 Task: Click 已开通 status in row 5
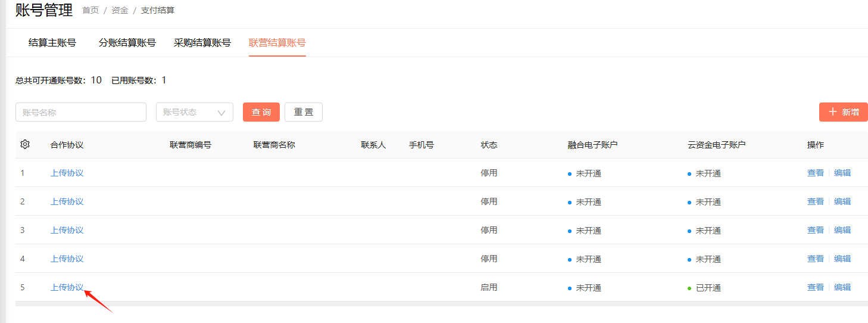pyautogui.click(x=704, y=288)
